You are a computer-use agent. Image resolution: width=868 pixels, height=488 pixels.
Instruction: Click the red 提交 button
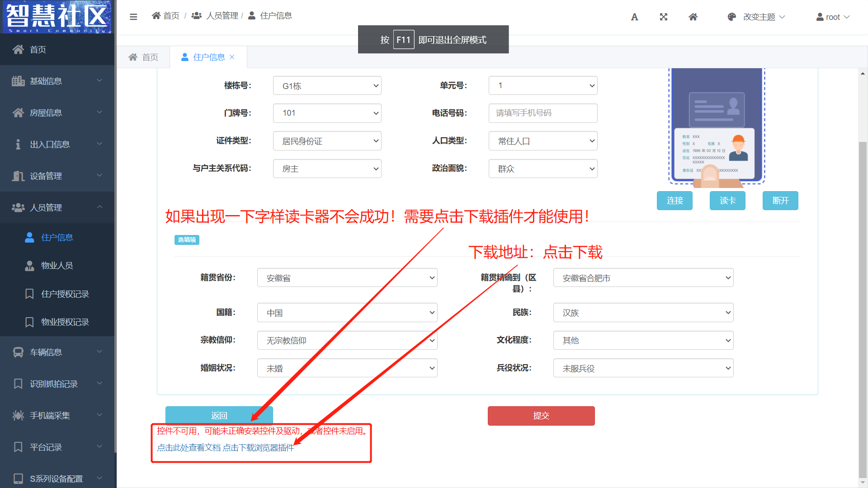(x=541, y=416)
